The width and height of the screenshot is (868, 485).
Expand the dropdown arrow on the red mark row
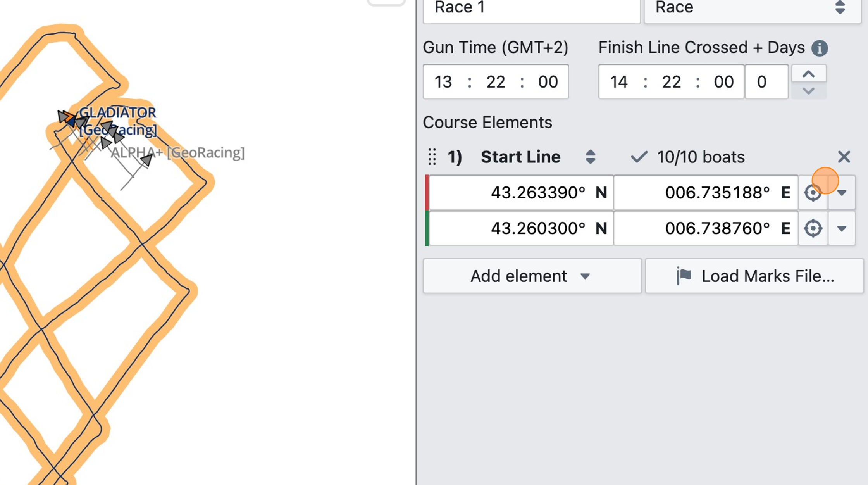(842, 193)
